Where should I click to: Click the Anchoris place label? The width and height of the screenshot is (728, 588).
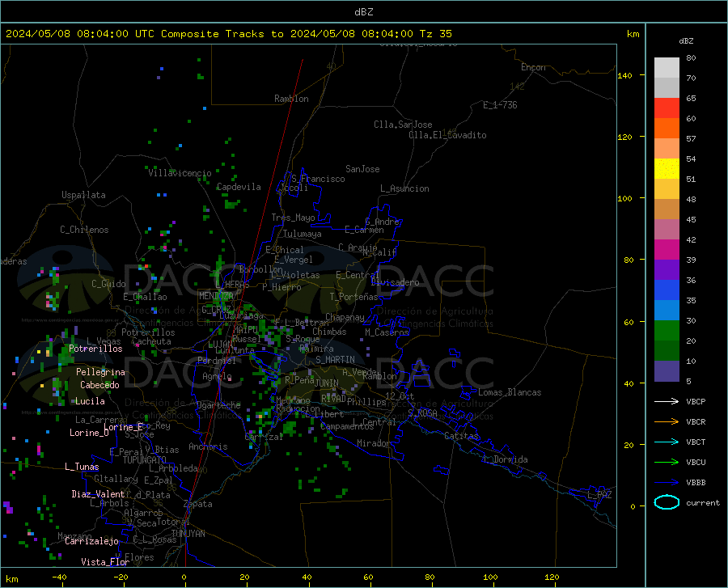click(x=208, y=446)
